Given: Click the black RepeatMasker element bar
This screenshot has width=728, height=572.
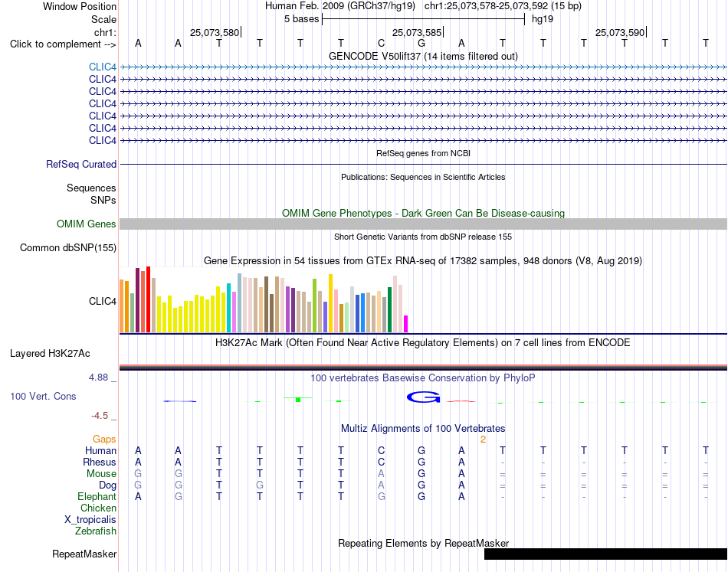Looking at the screenshot, I should (605, 554).
